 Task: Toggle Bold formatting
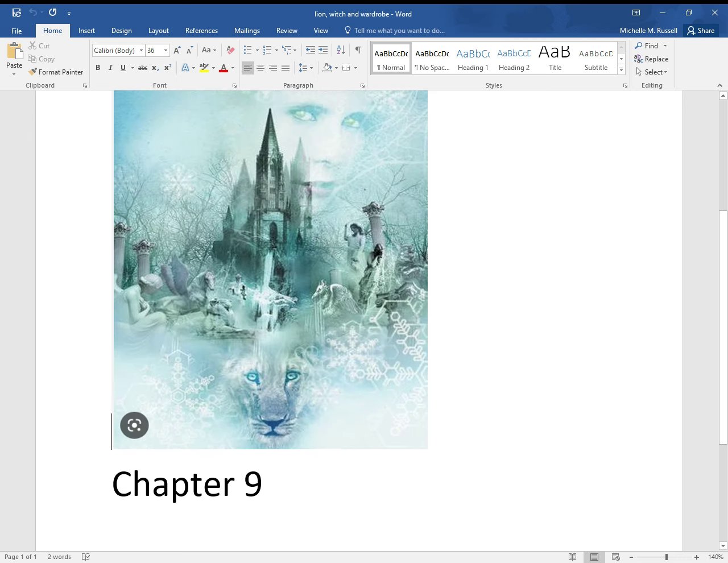[x=98, y=68]
